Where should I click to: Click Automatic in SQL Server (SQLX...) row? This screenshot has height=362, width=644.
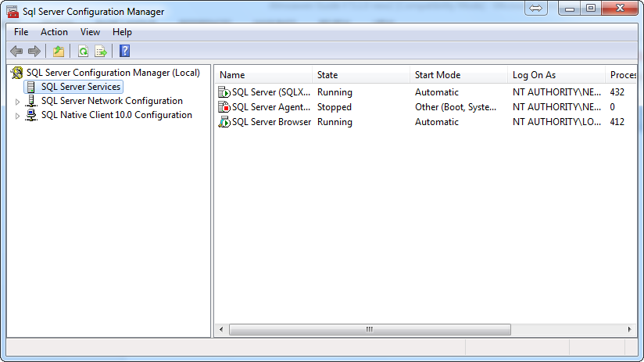[x=437, y=92]
